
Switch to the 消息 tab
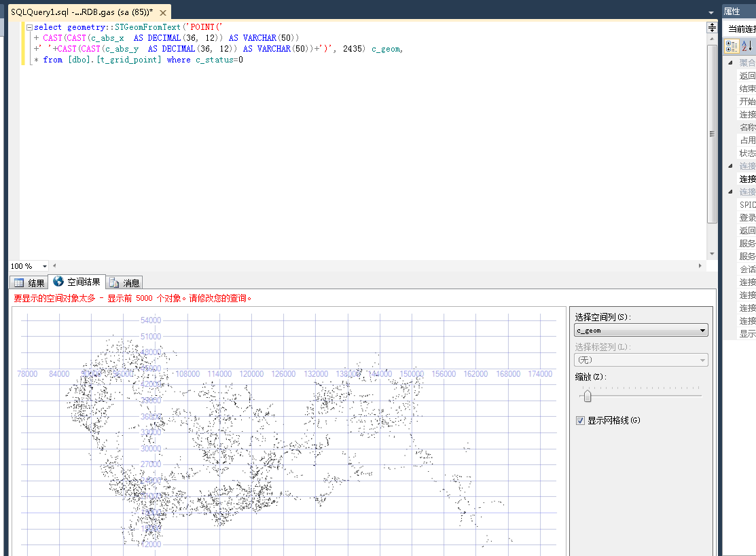124,283
